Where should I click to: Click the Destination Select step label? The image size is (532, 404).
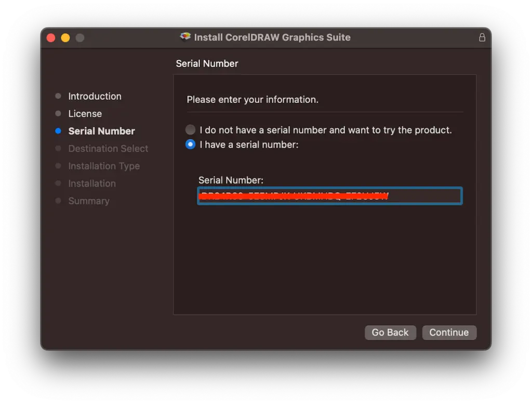pos(108,149)
